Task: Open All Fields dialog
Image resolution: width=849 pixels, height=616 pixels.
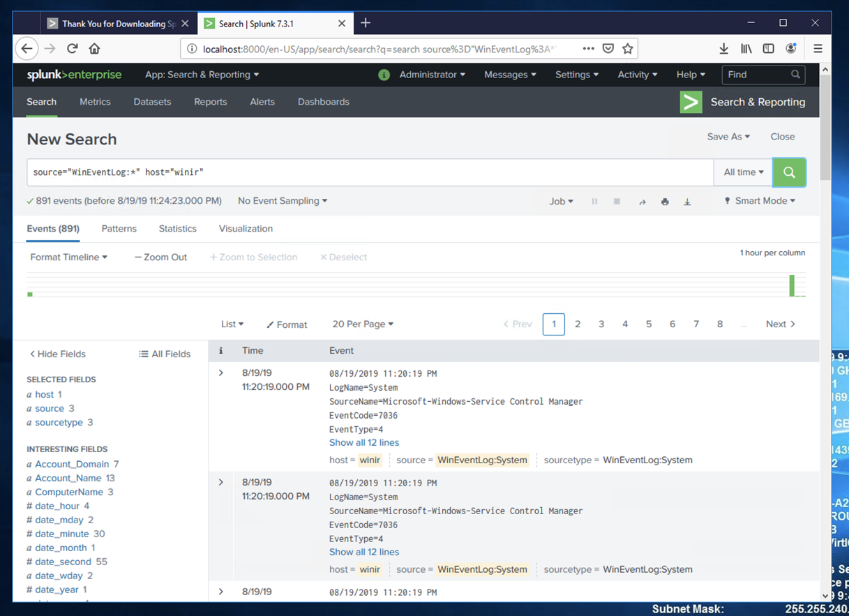Action: (x=165, y=354)
